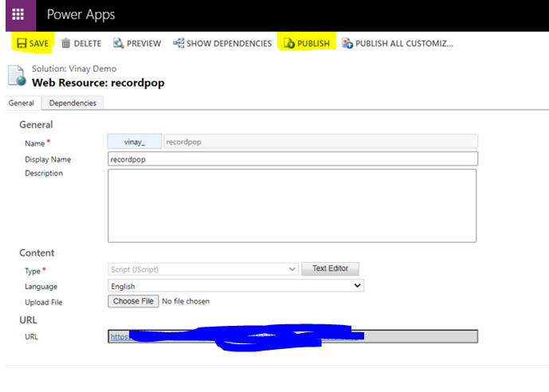The image size is (549, 392).
Task: Click the SHOW DEPENDENCIES label
Action: 229,44
